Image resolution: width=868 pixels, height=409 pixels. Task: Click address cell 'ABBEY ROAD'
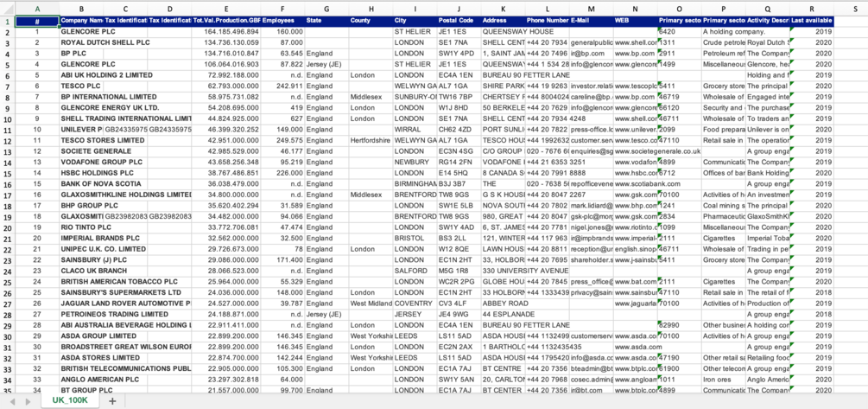coord(504,304)
